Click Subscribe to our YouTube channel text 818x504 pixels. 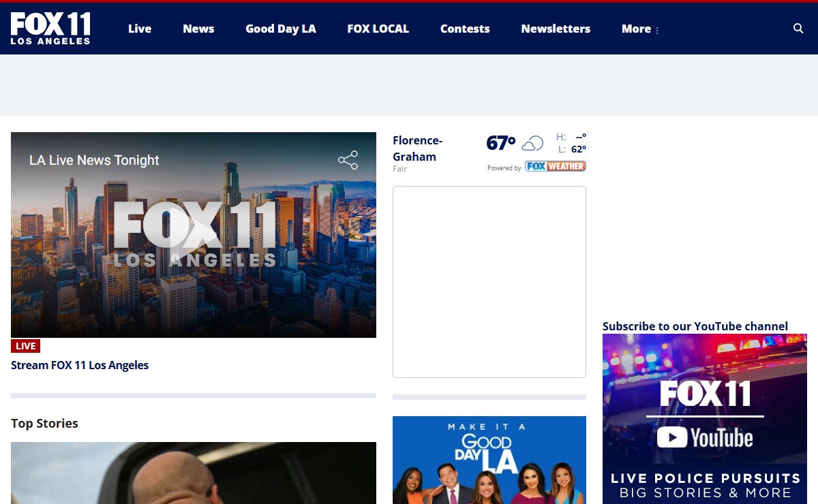pyautogui.click(x=695, y=326)
